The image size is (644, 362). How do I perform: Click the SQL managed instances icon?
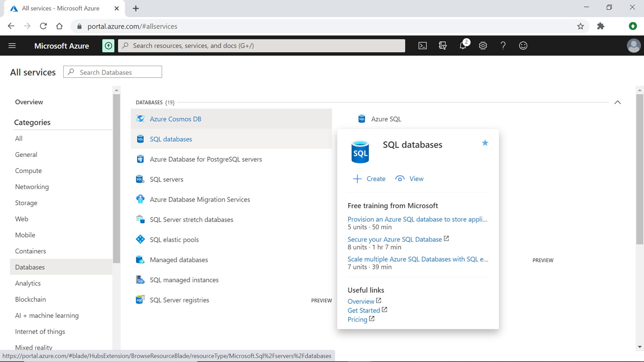(x=140, y=280)
